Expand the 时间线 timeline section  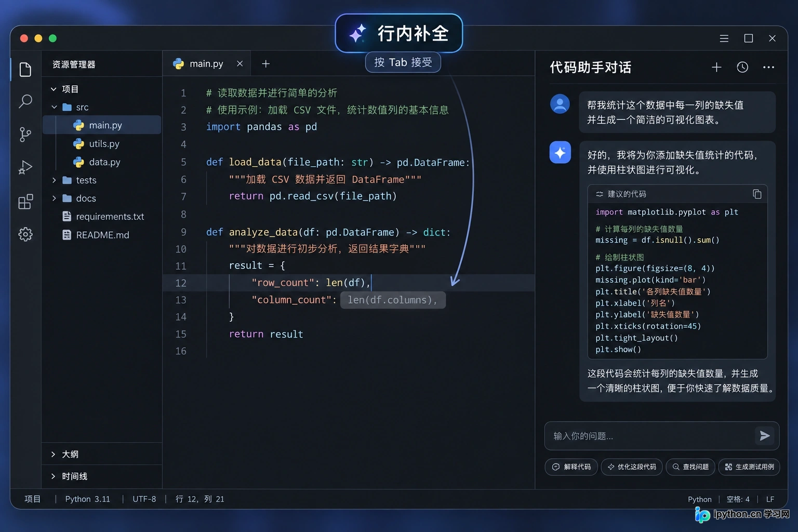[53, 476]
